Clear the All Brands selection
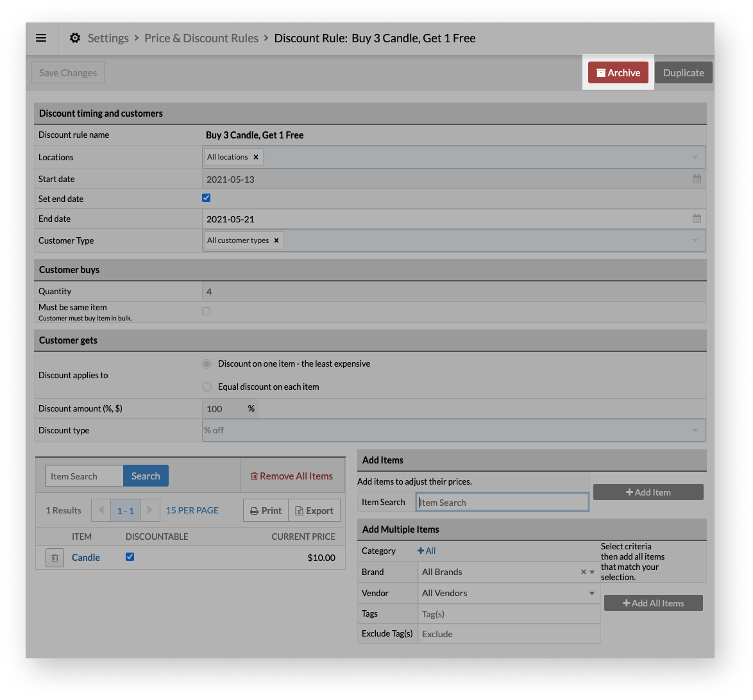 pos(584,572)
